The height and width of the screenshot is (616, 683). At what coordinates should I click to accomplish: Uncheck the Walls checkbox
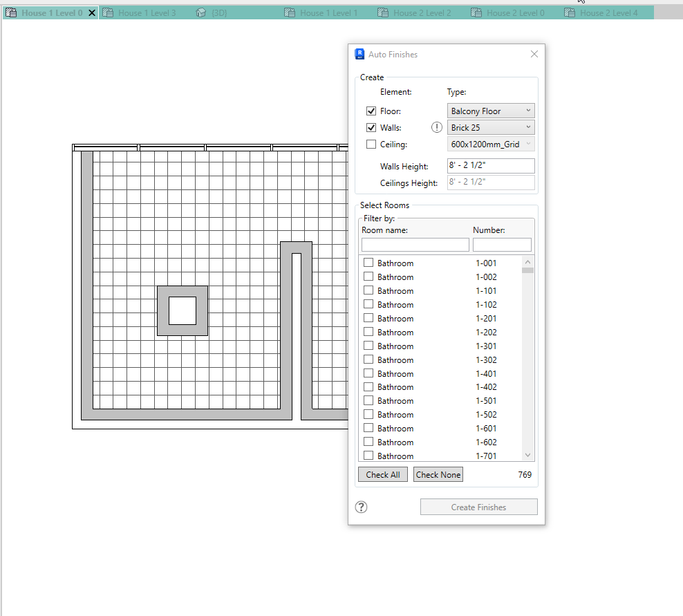[x=371, y=128]
